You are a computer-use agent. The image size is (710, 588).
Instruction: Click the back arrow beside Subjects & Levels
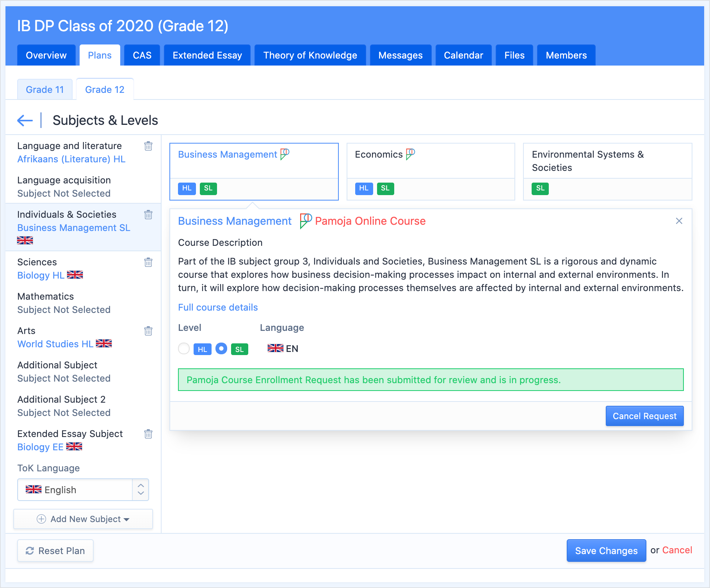pos(25,121)
